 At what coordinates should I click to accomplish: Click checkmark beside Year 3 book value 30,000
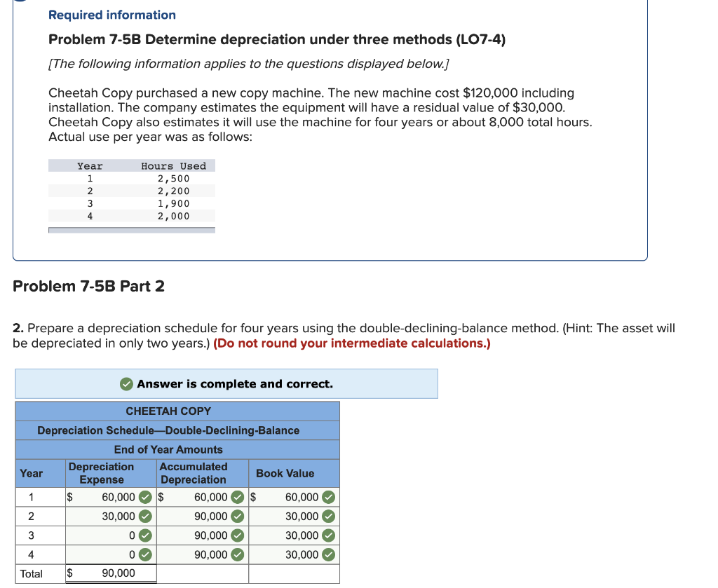tap(328, 535)
